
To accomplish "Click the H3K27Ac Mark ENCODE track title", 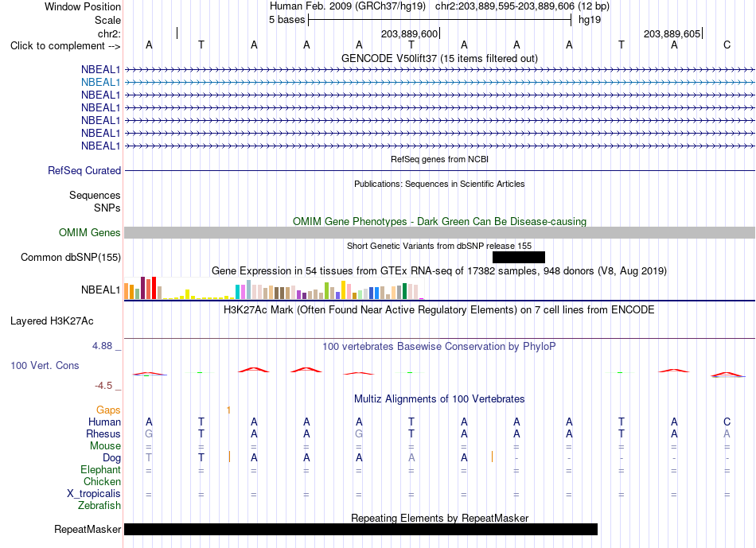I will click(x=439, y=310).
